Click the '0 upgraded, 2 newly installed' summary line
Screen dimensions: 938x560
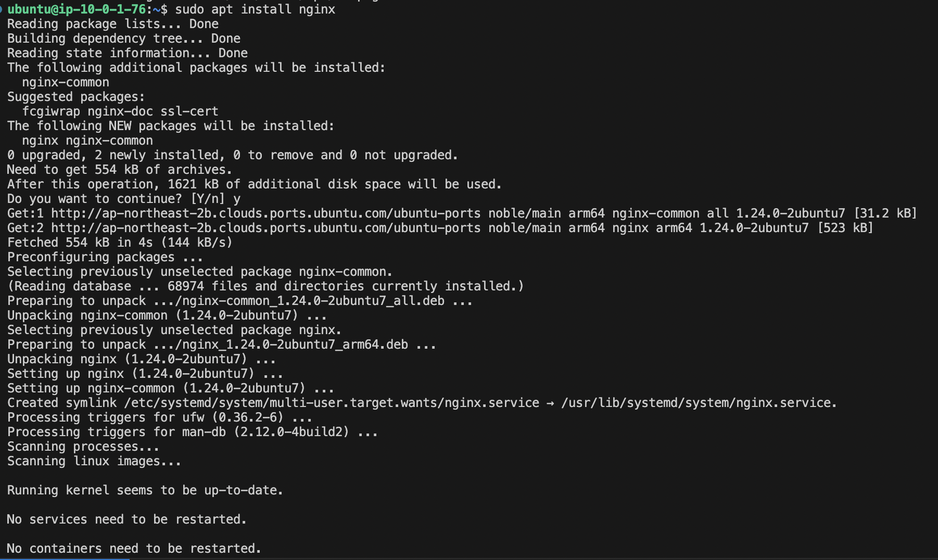click(232, 155)
